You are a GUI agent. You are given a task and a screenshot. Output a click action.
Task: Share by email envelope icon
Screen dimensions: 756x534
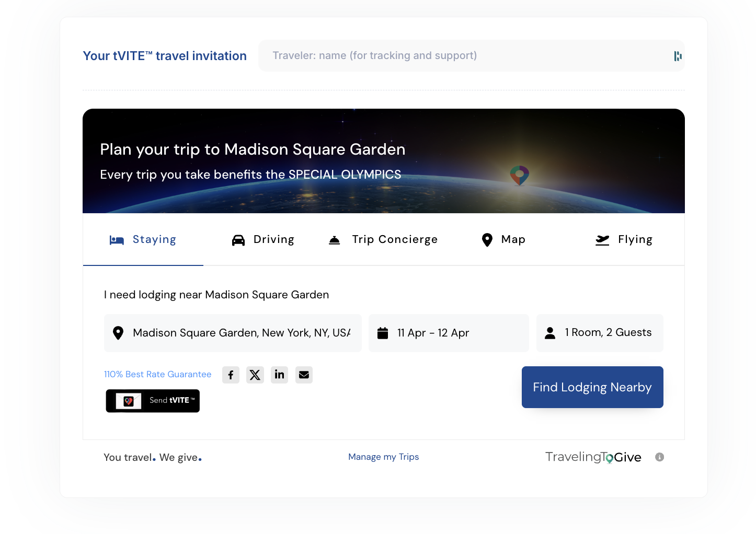(304, 375)
